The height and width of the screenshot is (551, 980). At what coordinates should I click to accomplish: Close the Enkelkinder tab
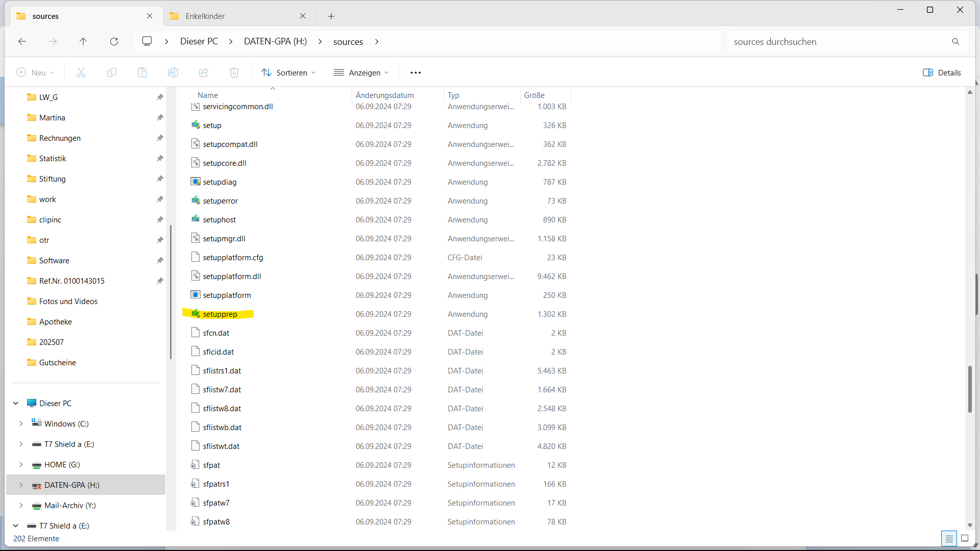303,16
